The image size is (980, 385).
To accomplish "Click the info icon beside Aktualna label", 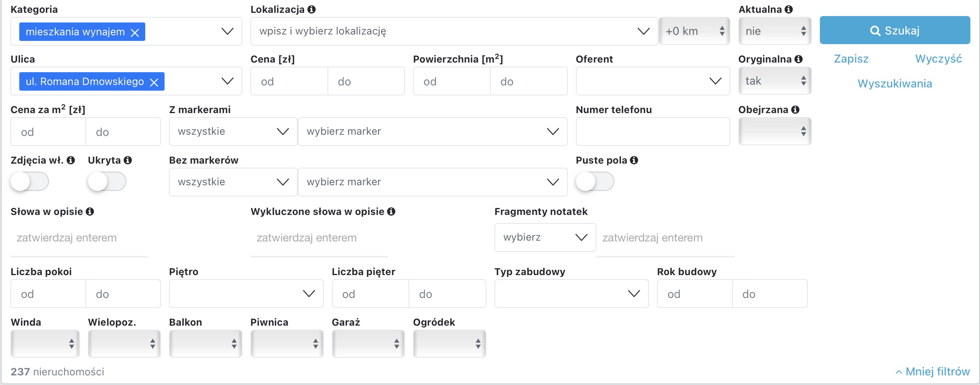I will pos(789,9).
